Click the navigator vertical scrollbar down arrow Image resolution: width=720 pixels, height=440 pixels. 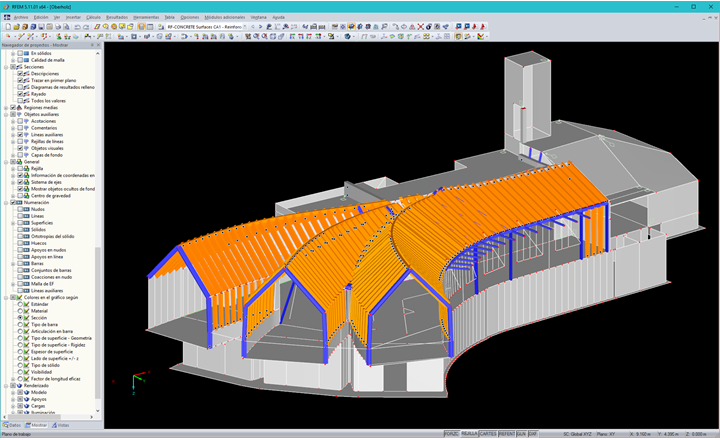(97, 411)
